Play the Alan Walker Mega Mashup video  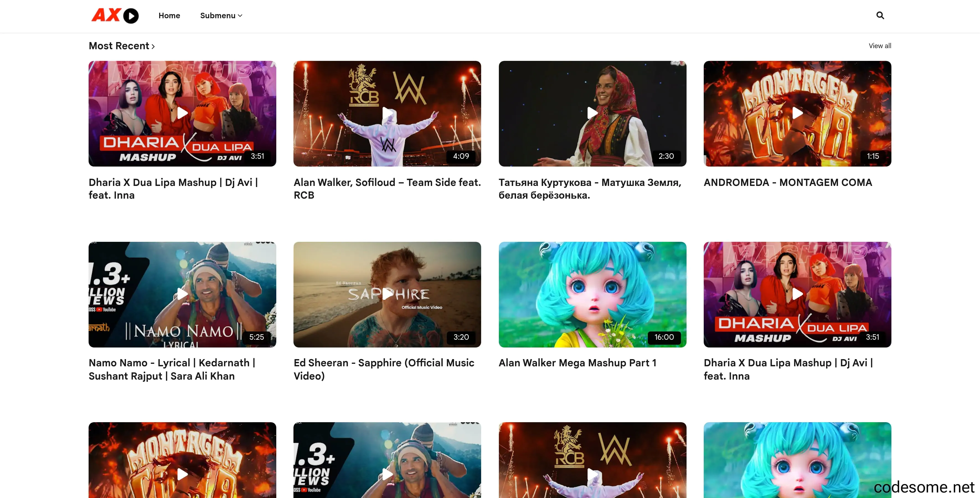tap(592, 294)
